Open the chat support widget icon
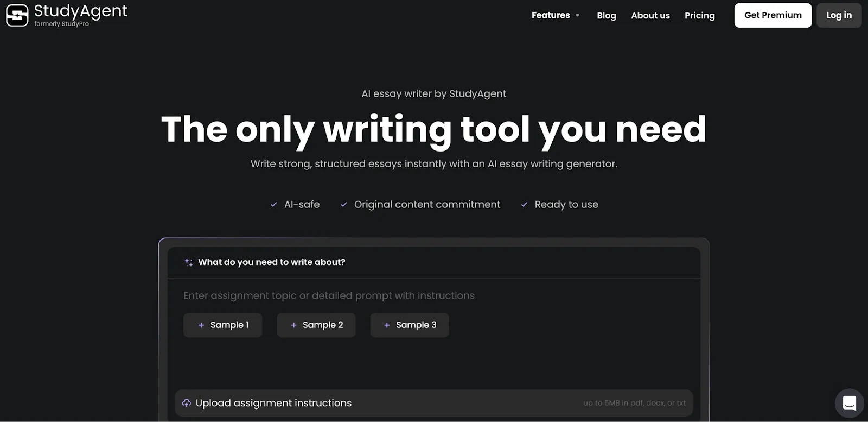868x422 pixels. click(849, 403)
